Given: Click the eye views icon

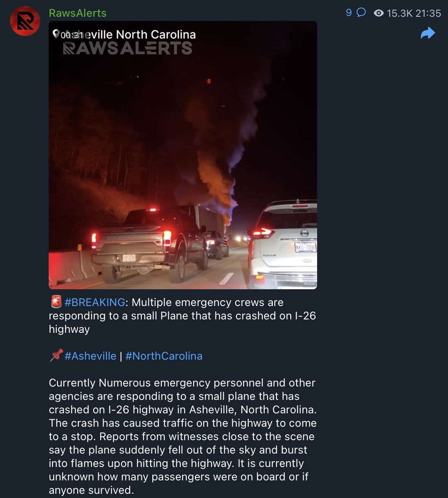Looking at the screenshot, I should [378, 13].
